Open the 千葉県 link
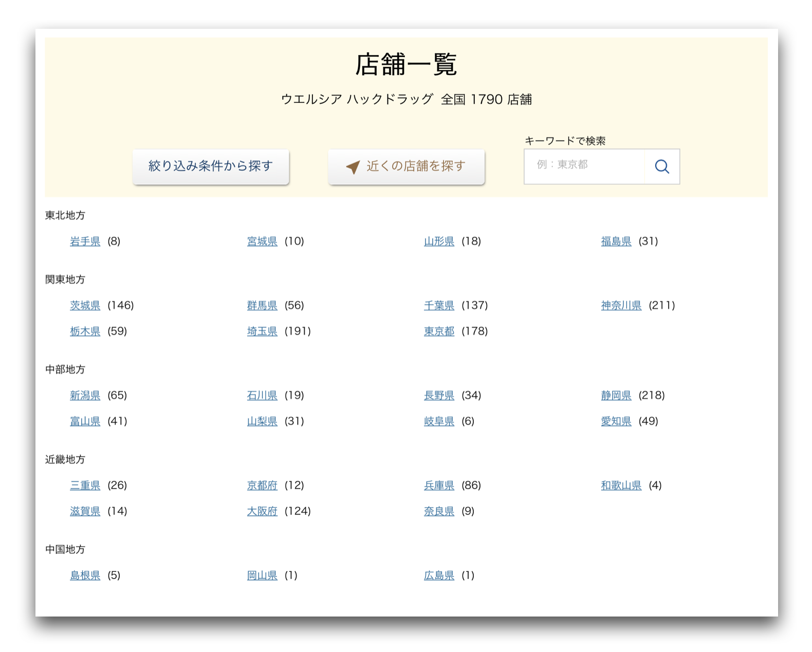 coord(439,305)
